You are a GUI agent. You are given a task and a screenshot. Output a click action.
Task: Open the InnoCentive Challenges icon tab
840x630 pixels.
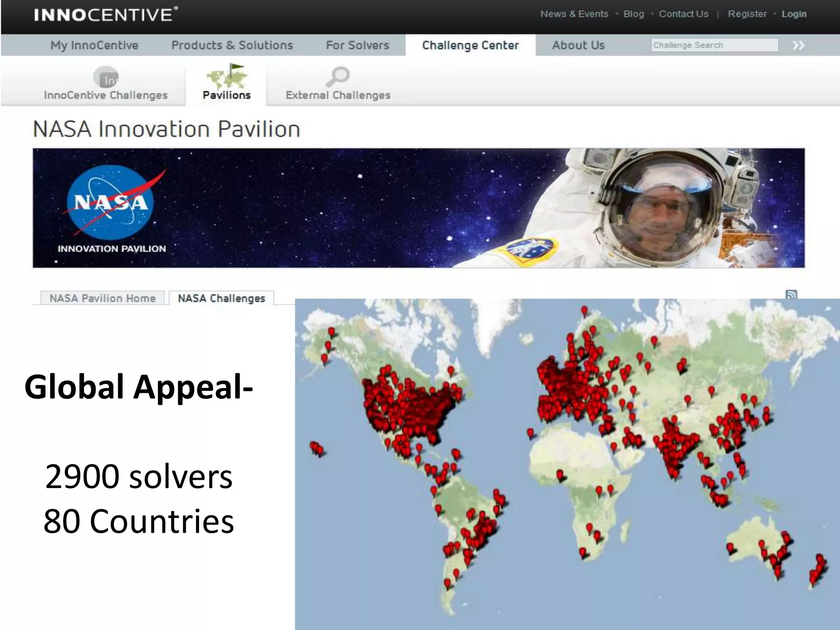click(x=106, y=84)
